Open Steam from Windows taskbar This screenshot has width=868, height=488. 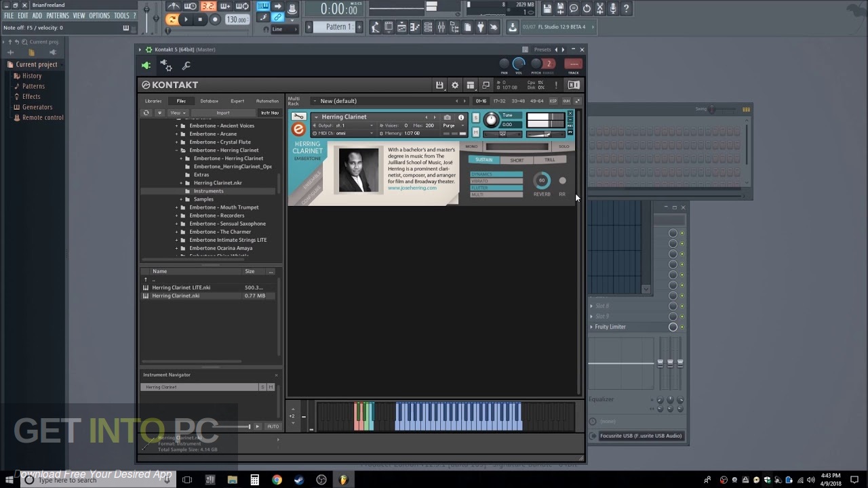coord(299,480)
